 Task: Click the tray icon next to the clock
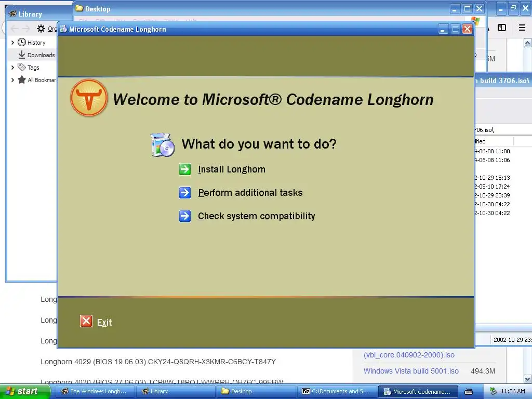[493, 391]
